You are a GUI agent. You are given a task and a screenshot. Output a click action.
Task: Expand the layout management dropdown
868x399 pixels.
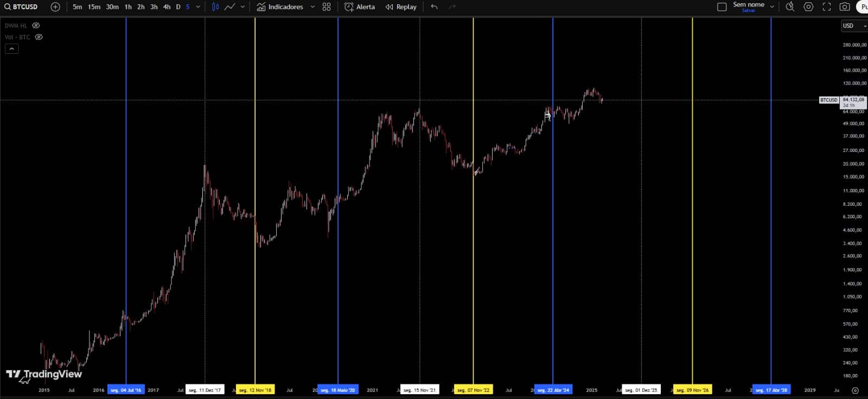pos(772,7)
